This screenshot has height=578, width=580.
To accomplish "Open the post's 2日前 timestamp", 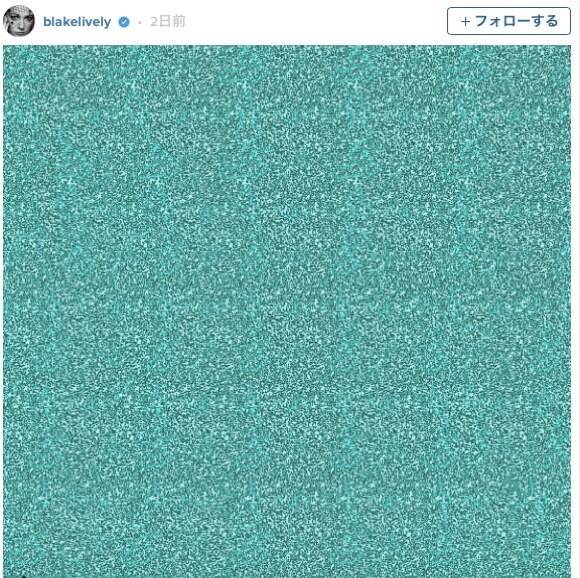I will [168, 22].
